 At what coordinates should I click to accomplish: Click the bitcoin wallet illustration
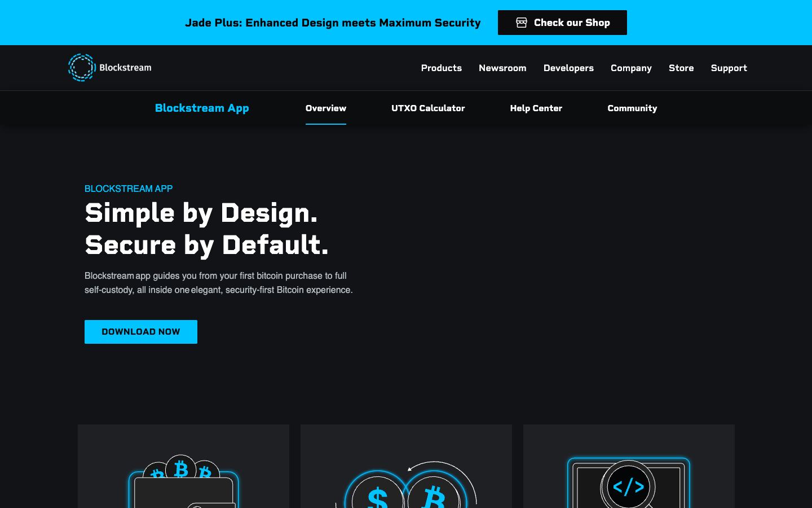(183, 481)
